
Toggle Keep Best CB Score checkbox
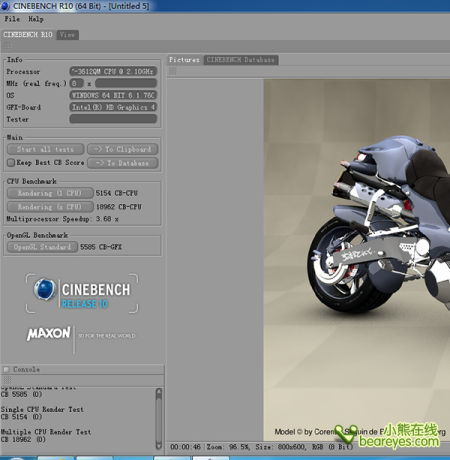click(x=11, y=163)
